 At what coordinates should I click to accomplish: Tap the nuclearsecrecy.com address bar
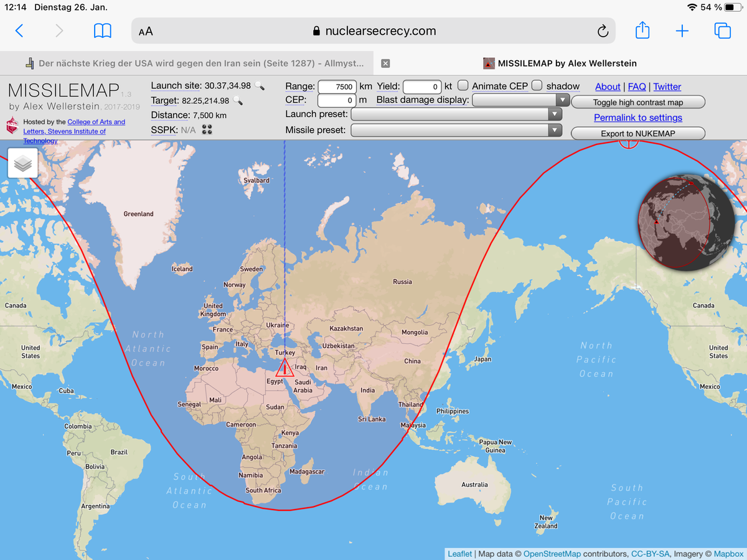coord(374,31)
